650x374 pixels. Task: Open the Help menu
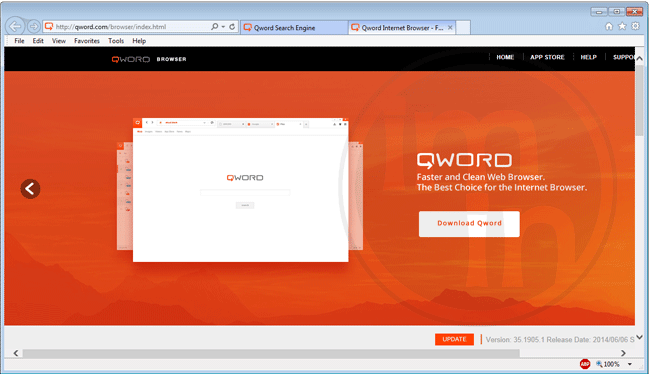pos(139,41)
